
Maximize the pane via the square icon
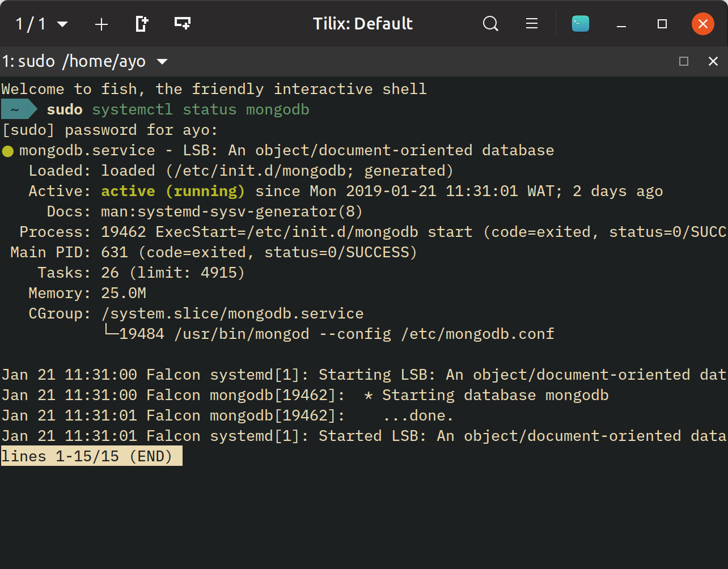pos(684,61)
